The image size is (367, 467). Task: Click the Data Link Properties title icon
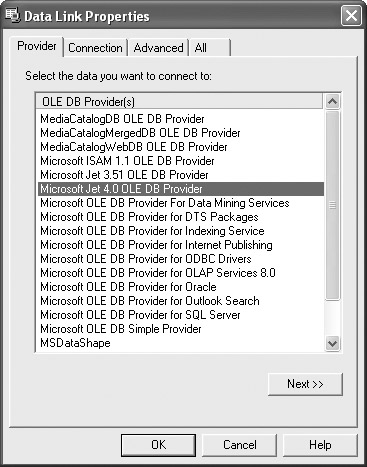click(x=12, y=16)
